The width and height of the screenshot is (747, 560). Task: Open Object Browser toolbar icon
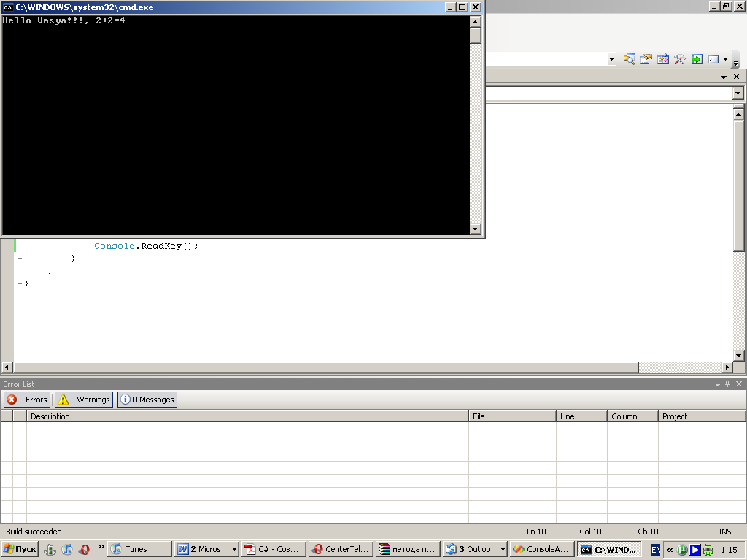[x=663, y=60]
